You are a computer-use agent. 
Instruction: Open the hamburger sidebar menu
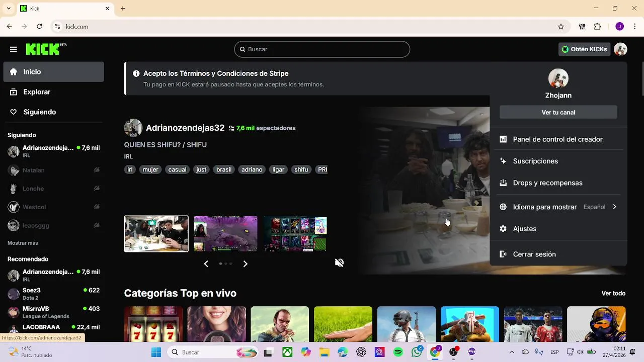14,49
